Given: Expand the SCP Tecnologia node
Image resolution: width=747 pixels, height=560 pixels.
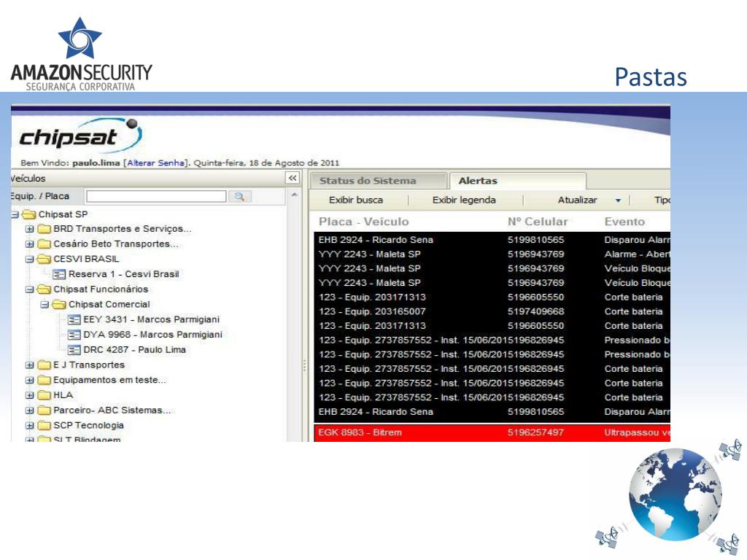Looking at the screenshot, I should click(x=29, y=426).
